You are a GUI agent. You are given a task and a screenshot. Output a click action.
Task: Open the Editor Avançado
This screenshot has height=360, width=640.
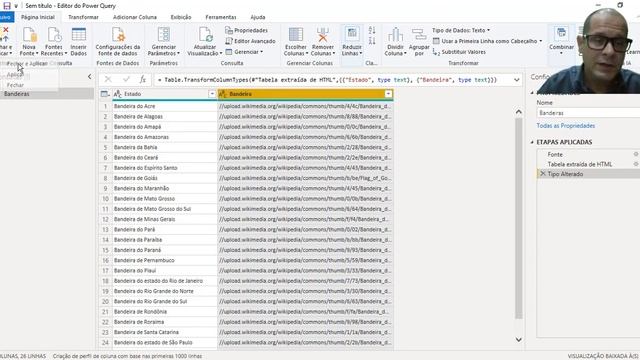click(x=251, y=41)
